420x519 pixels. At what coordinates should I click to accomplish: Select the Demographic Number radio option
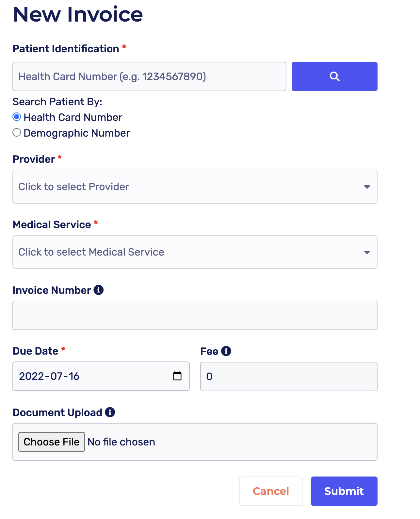click(x=17, y=132)
